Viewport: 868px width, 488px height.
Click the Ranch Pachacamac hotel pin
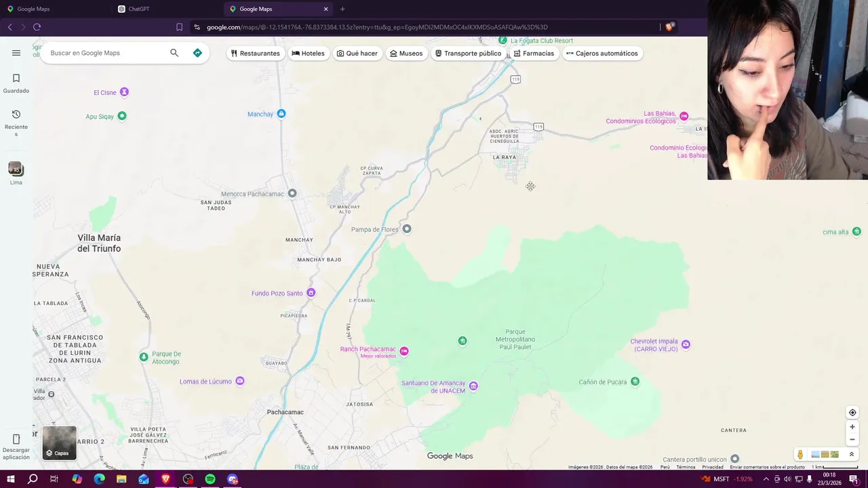tap(404, 351)
